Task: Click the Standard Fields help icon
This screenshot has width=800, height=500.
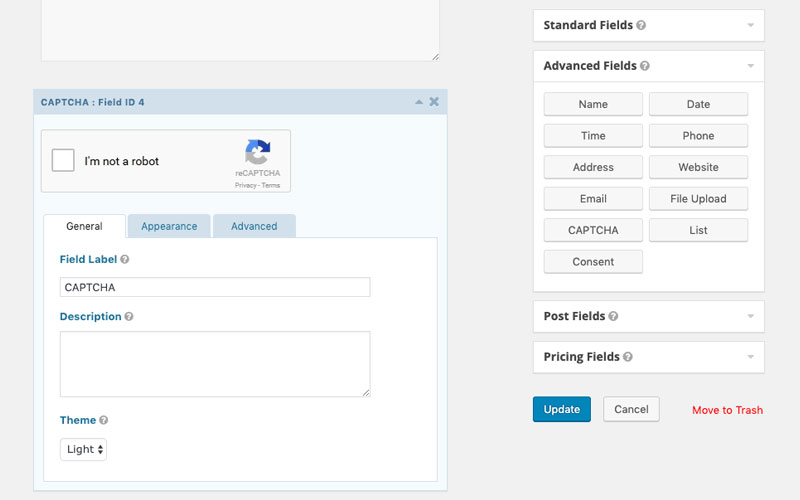Action: 641,25
